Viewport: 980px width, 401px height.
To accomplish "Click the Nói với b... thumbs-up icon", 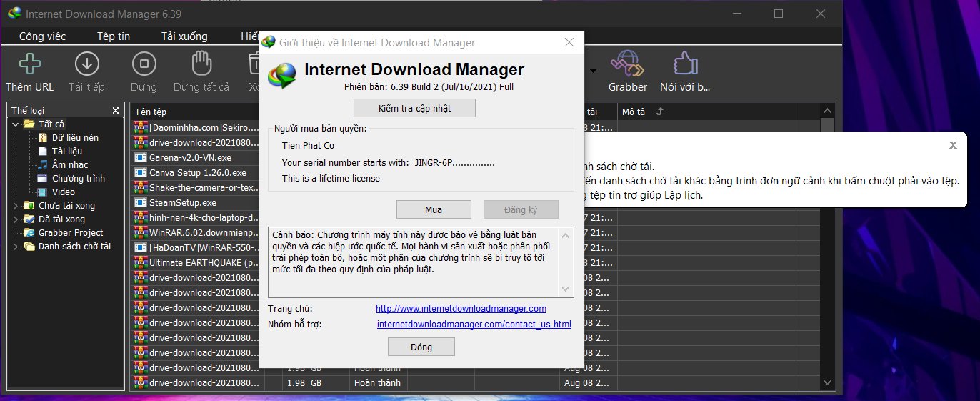I will (684, 64).
